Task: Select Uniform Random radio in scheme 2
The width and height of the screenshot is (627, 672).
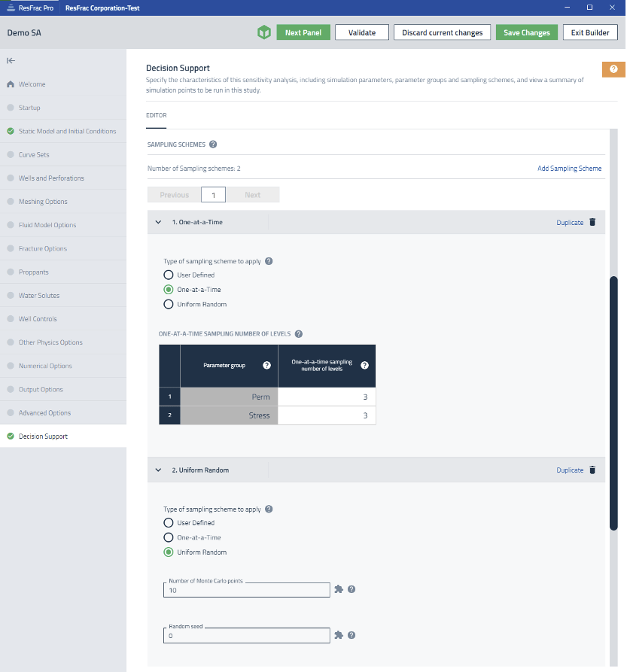Action: (169, 552)
